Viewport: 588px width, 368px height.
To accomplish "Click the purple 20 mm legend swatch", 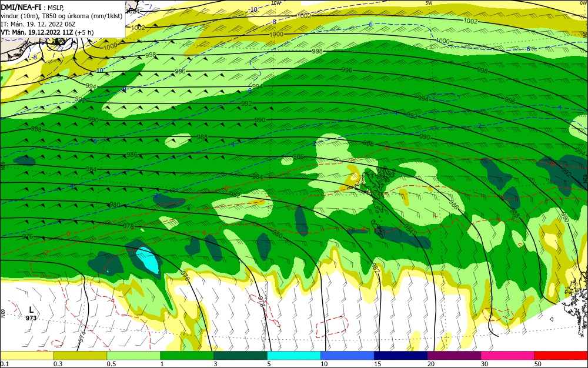I will (454, 356).
